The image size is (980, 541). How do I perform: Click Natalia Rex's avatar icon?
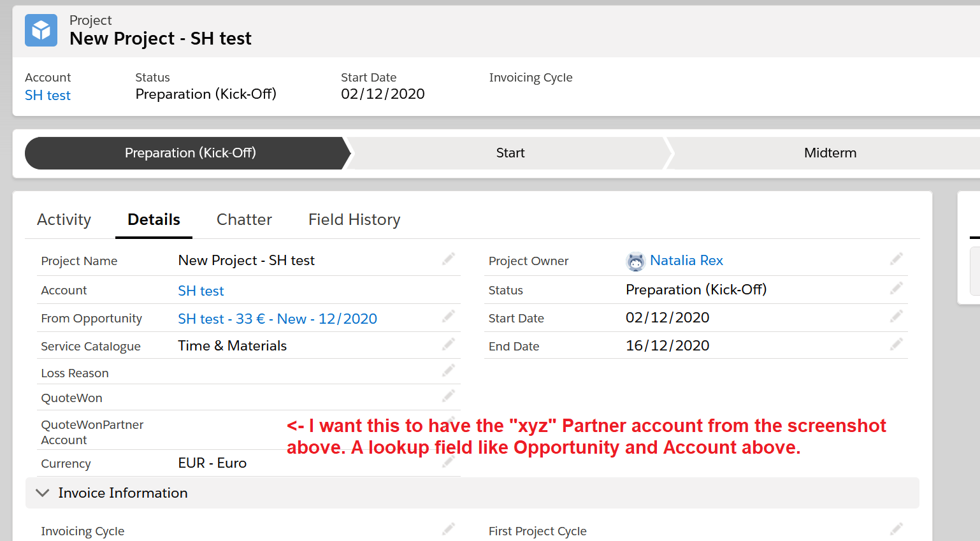(635, 261)
